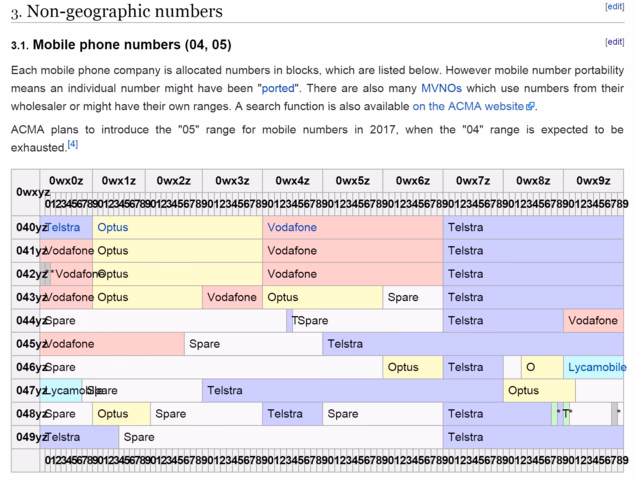Select the 0wx9z column header
This screenshot has width=636, height=480.
tap(593, 181)
